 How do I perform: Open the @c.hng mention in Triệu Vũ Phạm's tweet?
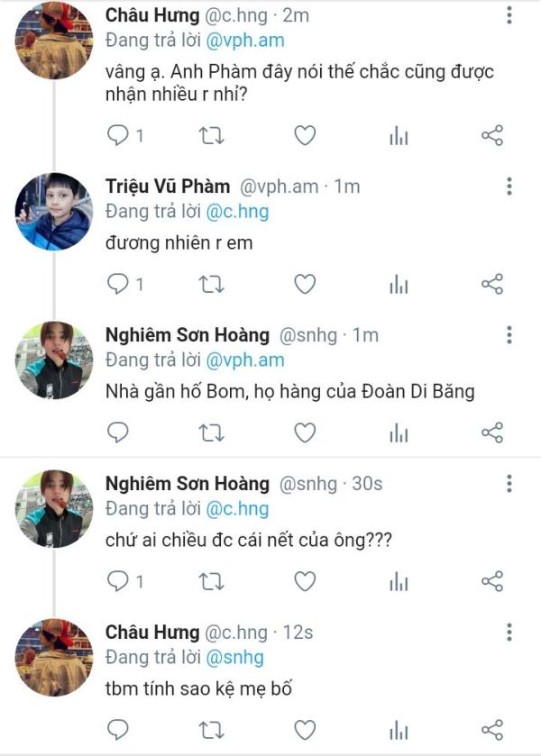pos(238,212)
